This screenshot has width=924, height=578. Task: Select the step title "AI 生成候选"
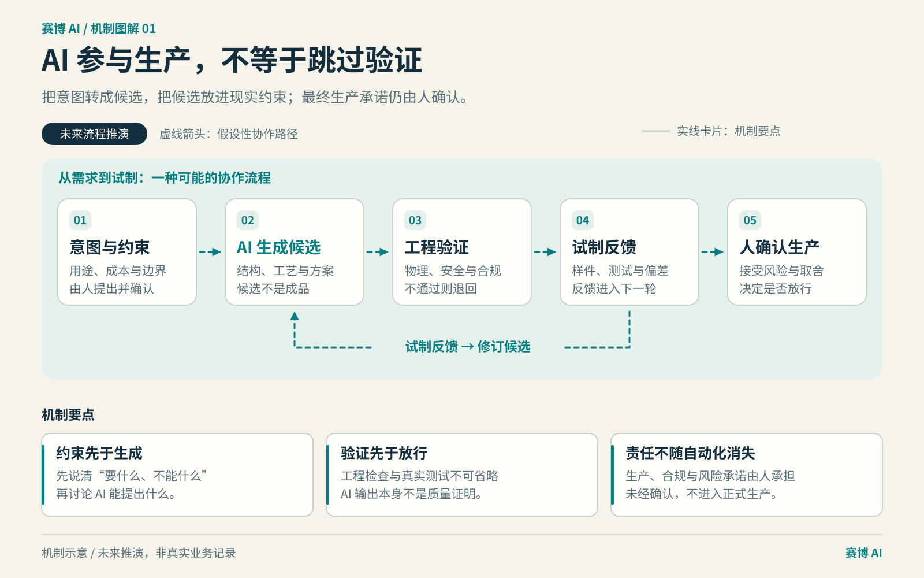(279, 247)
